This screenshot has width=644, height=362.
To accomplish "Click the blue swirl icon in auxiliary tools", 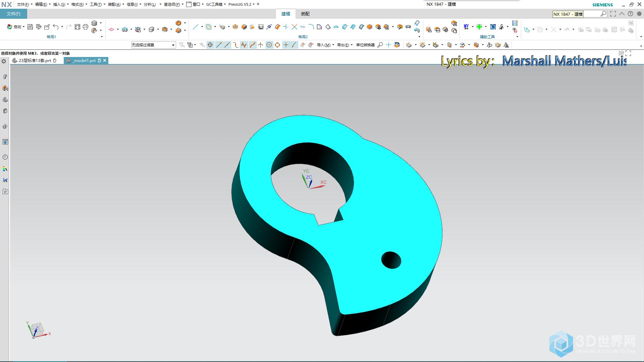I will pyautogui.click(x=493, y=27).
